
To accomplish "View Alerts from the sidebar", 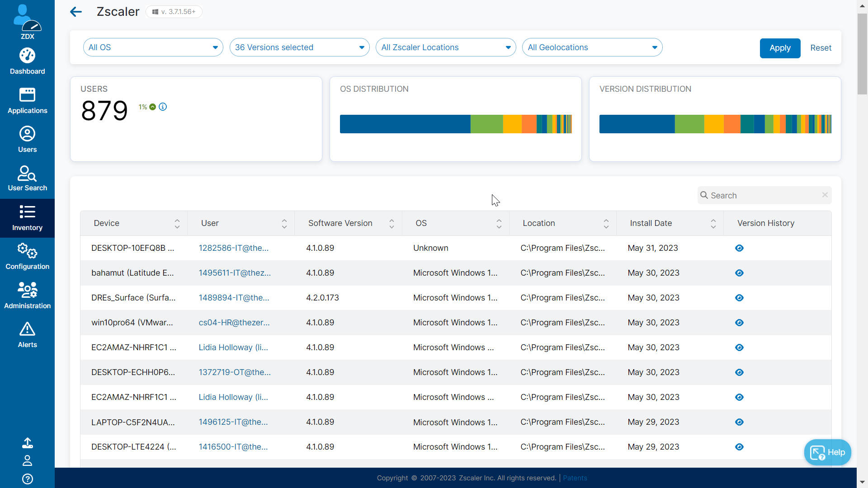I will point(27,334).
